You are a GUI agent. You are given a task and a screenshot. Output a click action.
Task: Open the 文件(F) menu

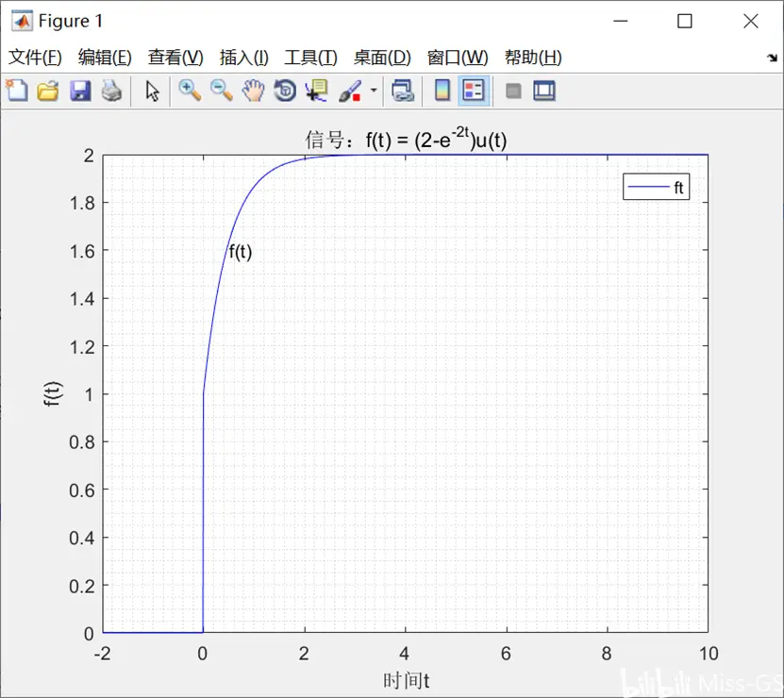pos(35,58)
